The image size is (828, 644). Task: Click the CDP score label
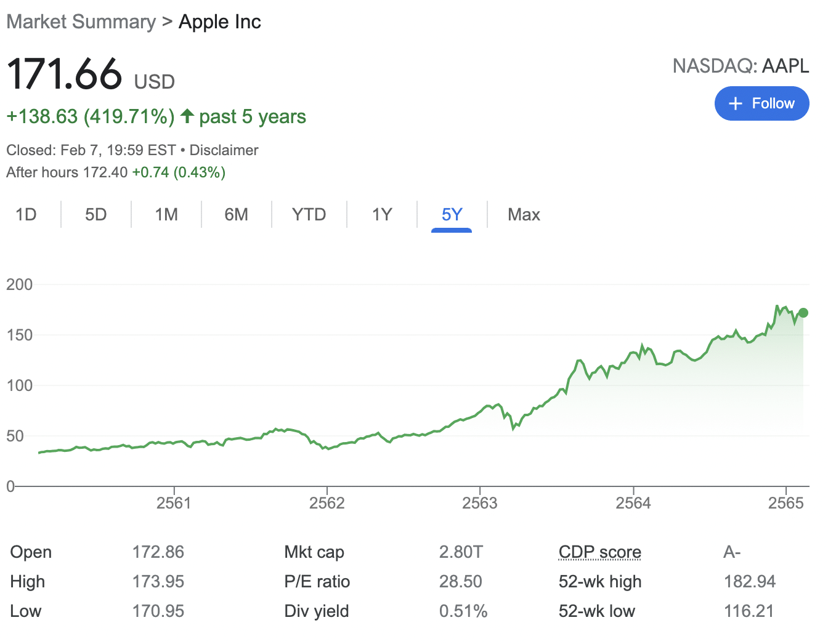pyautogui.click(x=599, y=552)
